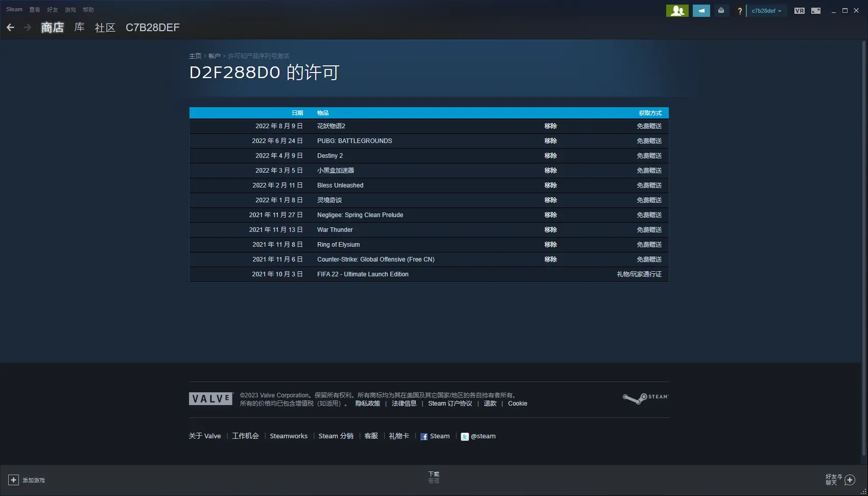The width and height of the screenshot is (868, 496).
Task: Remove the Ring of Elysium license
Action: coord(551,245)
